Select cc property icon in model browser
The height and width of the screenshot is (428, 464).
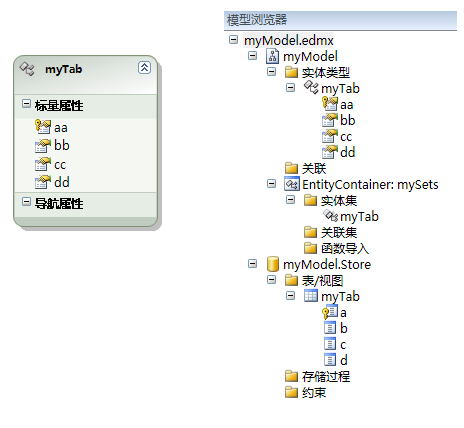(330, 136)
